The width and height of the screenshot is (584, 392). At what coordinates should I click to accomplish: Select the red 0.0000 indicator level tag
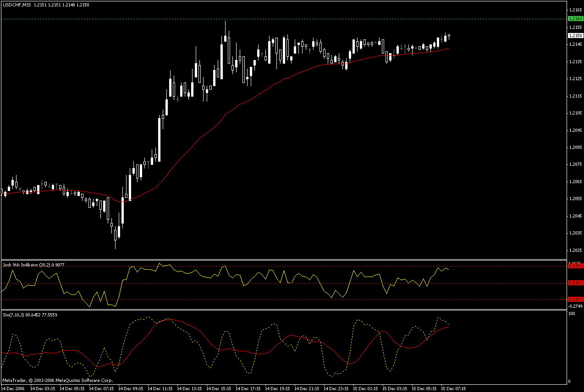point(575,299)
